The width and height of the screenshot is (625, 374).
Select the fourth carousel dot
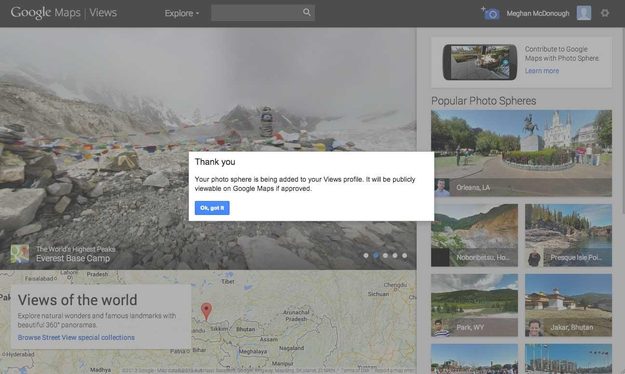coord(395,256)
